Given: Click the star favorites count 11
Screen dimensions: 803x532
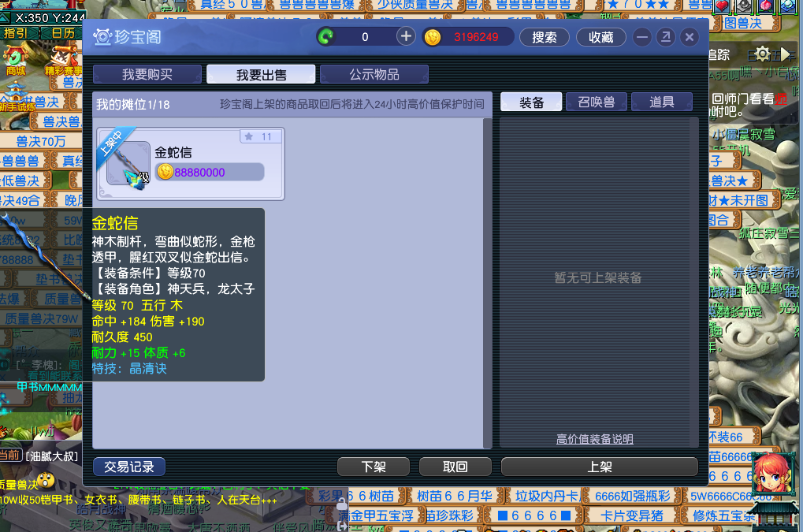Looking at the screenshot, I should [261, 136].
